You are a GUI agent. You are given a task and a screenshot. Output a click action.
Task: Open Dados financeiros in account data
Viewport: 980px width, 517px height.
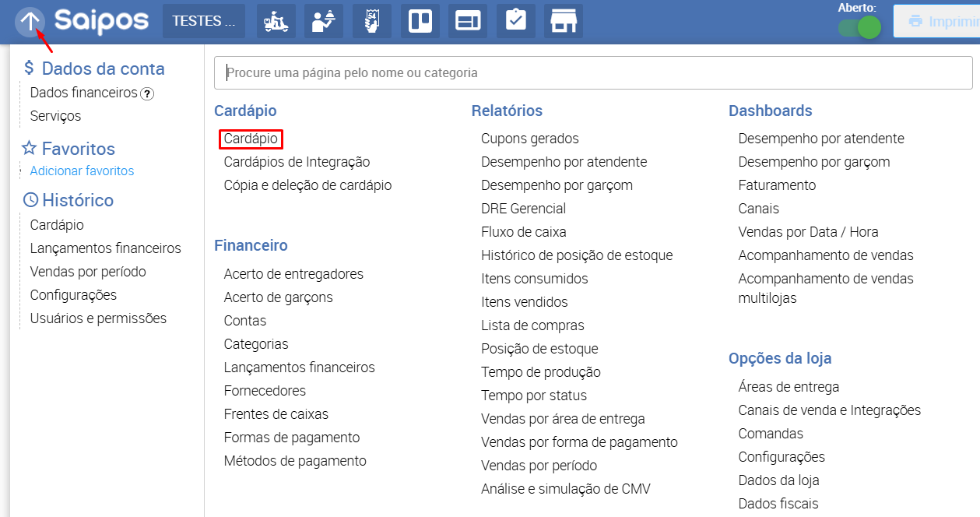tap(84, 93)
